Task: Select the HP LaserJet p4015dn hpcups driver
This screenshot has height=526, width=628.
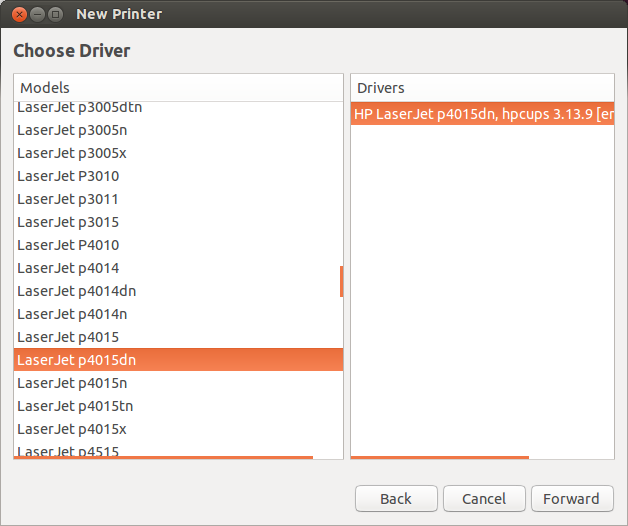Action: (x=482, y=114)
